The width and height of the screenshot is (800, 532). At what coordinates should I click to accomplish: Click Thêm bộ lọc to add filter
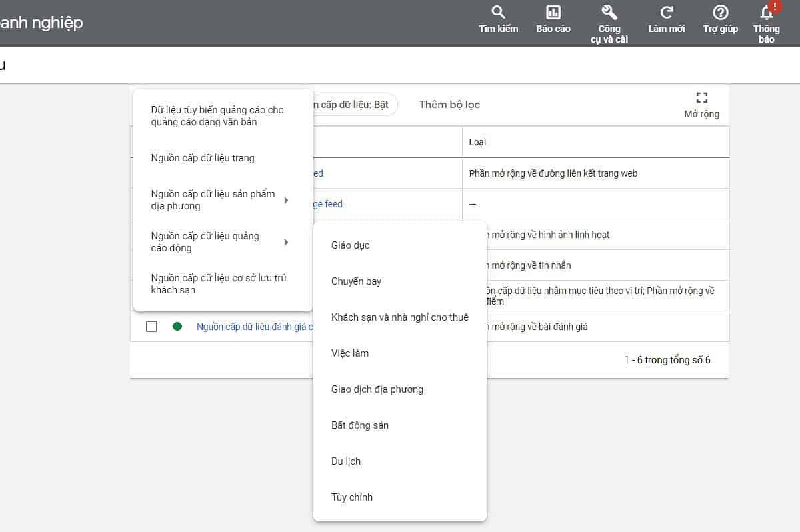tap(449, 105)
